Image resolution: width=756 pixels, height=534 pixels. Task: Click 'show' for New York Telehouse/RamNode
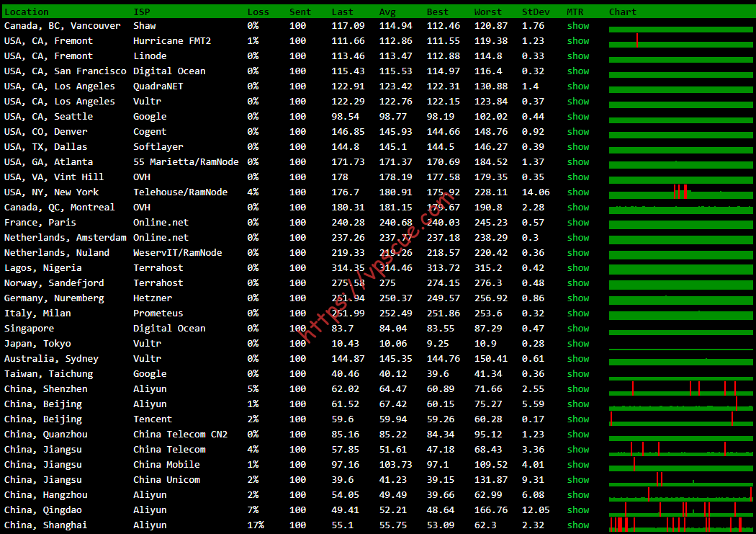point(578,192)
